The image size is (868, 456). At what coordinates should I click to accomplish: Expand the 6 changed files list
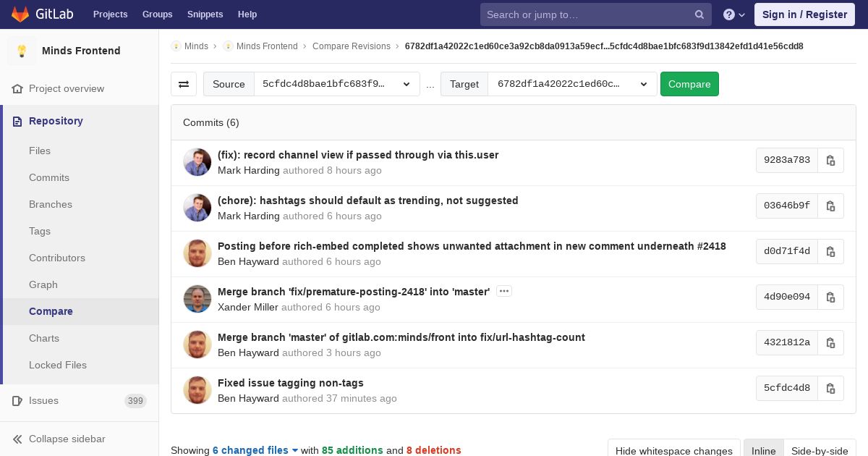(x=255, y=450)
